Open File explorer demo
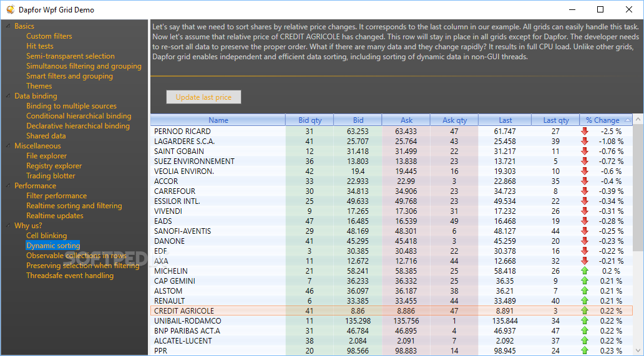 click(46, 156)
